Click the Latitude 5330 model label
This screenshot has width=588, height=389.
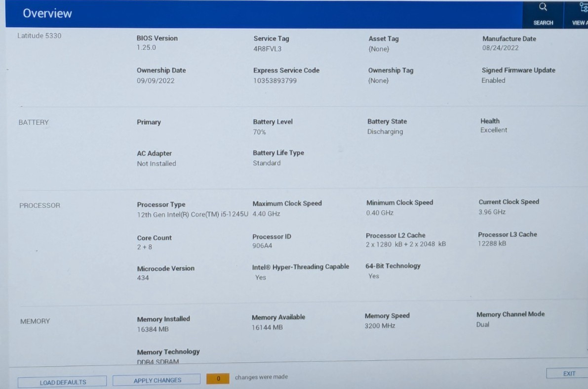[39, 36]
